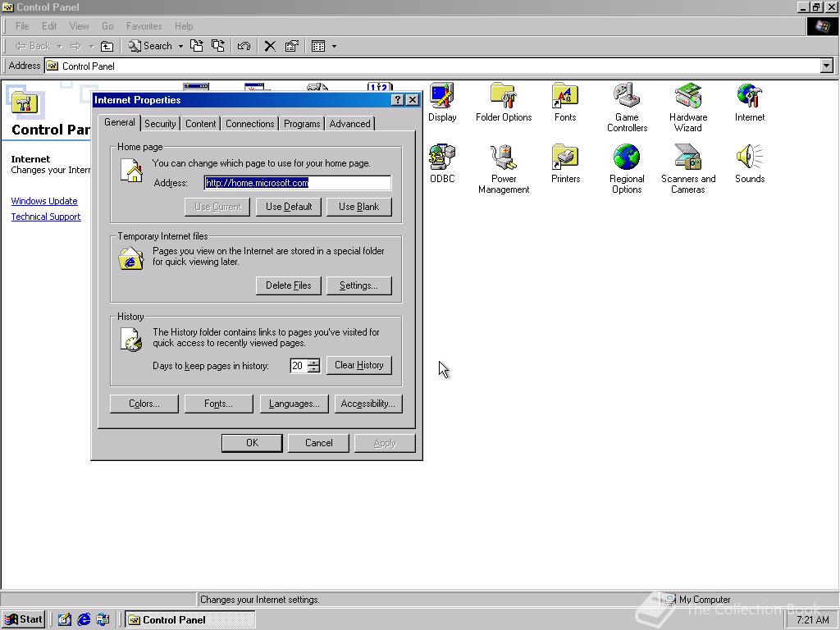
Task: Switch to the Security tab
Action: (x=160, y=124)
